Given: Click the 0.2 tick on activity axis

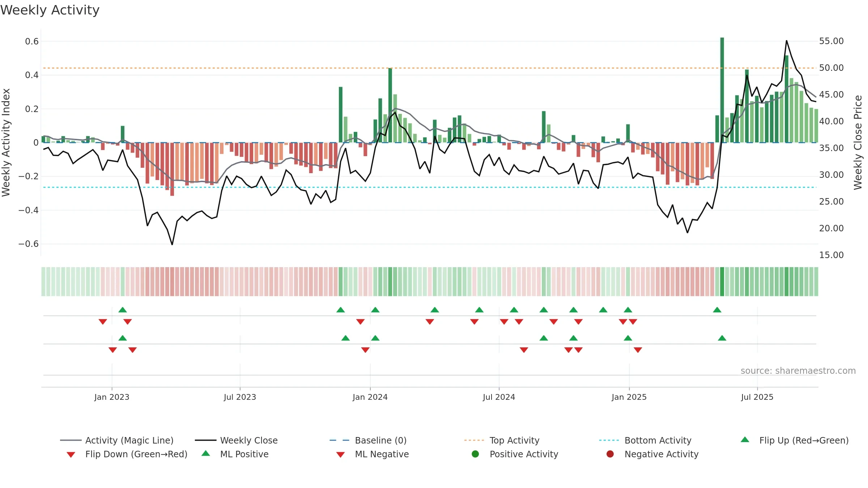Looking at the screenshot, I should tap(32, 109).
